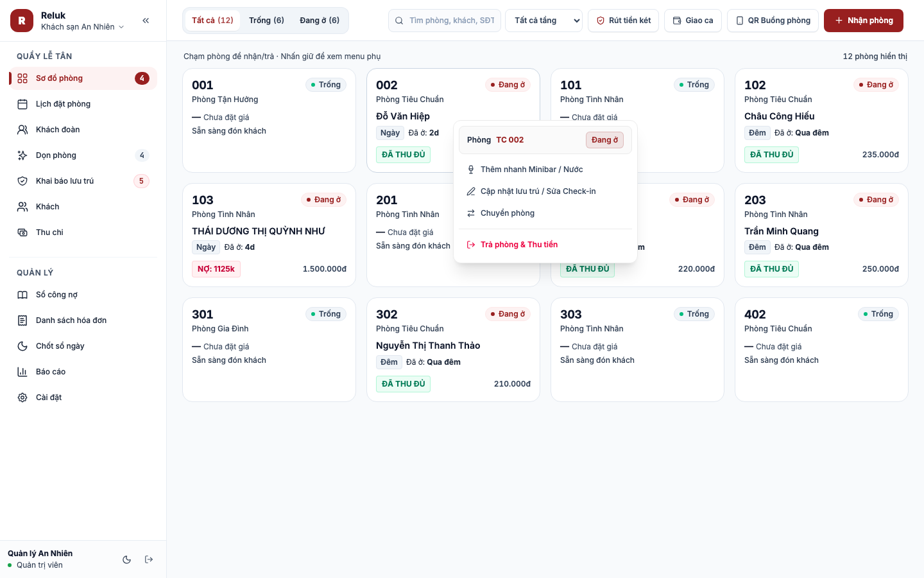924x578 pixels.
Task: Log out using the exit icon
Action: tap(149, 559)
